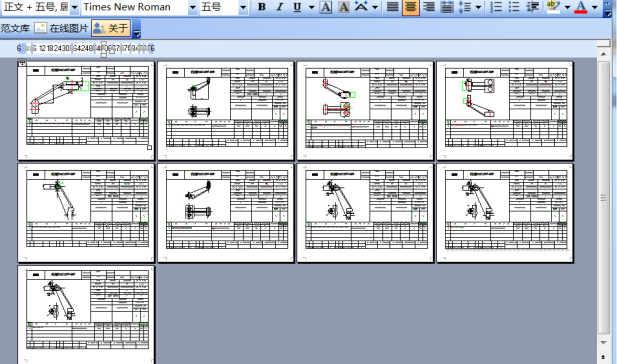Open the font name dropdown arrow
The height and width of the screenshot is (364, 617).
click(192, 7)
